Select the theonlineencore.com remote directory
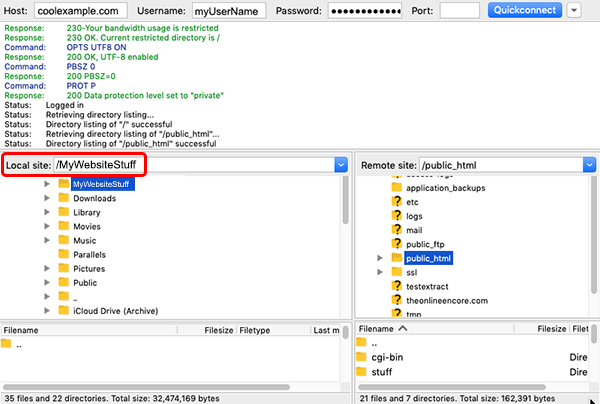This screenshot has height=404, width=600. click(x=447, y=301)
